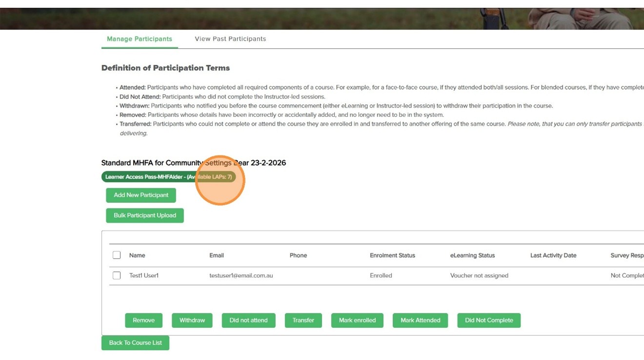
Task: Switch to the Manage Participants tab
Action: (140, 39)
